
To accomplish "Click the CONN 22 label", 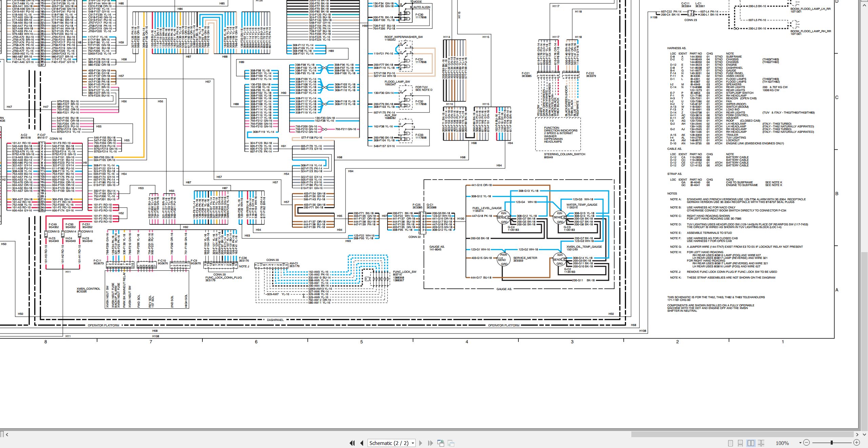I will pos(414,237).
